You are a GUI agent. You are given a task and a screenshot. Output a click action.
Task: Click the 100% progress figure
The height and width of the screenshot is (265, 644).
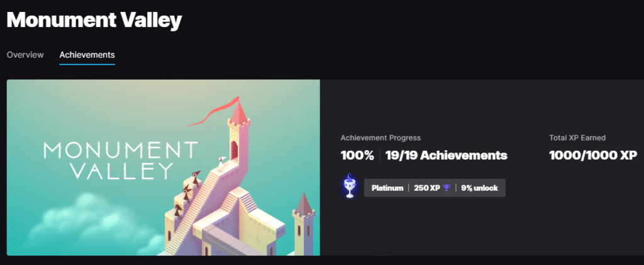click(x=357, y=156)
